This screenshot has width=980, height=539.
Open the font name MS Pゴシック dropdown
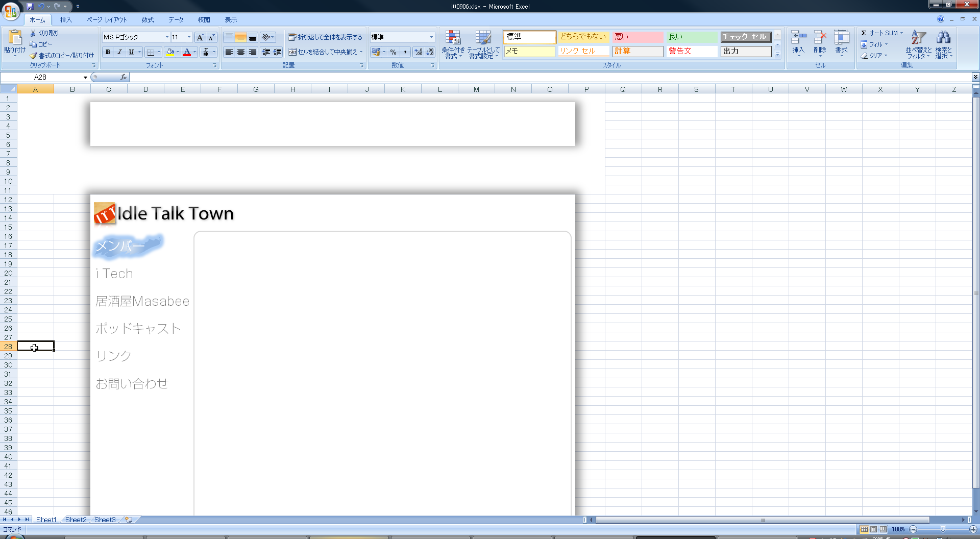click(167, 37)
